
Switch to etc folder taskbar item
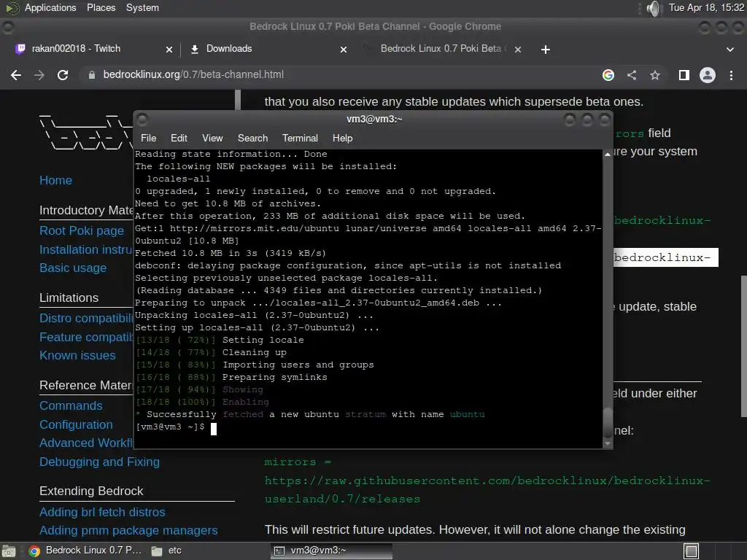[x=167, y=551]
